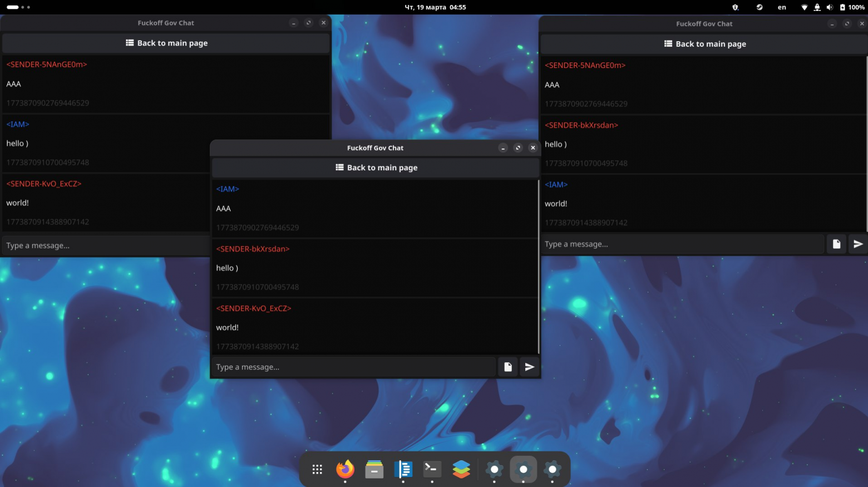
Task: Maximize the left chat window
Action: click(x=309, y=23)
